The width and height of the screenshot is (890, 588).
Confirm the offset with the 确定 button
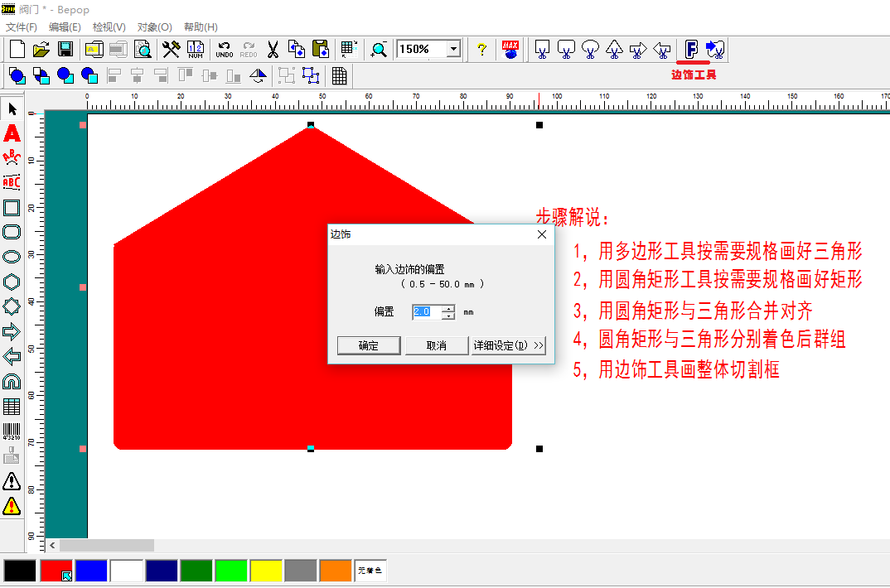point(369,345)
